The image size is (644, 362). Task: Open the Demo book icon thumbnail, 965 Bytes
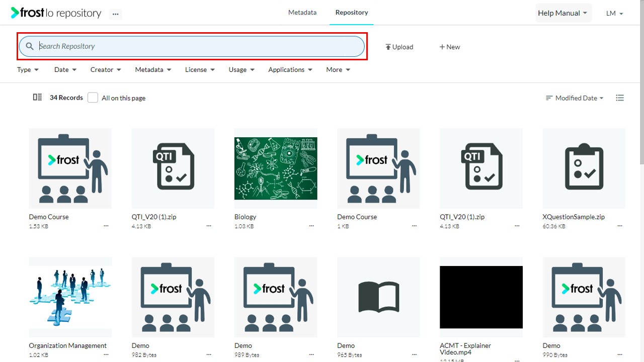[378, 297]
